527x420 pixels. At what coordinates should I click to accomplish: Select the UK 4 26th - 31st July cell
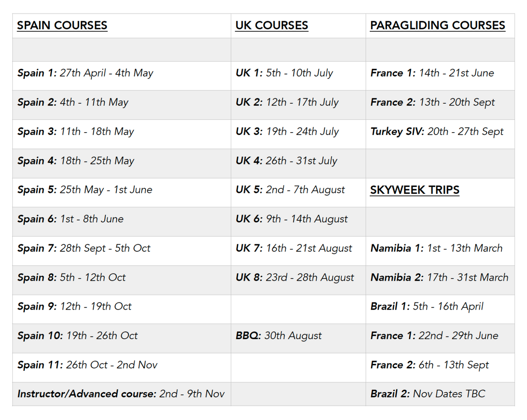coord(286,161)
